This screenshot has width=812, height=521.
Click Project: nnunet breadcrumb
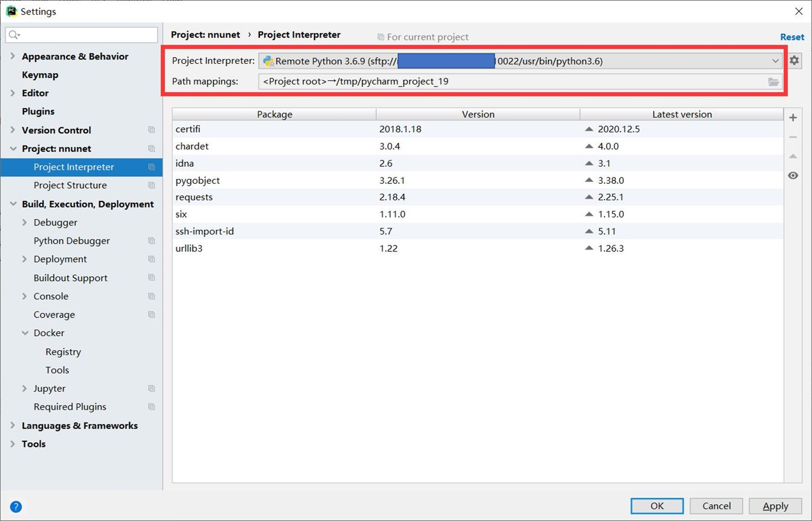pos(205,35)
